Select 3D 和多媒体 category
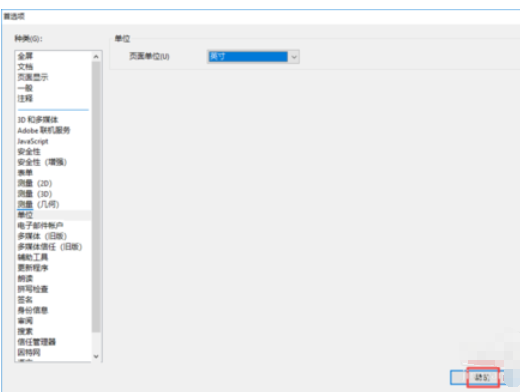520x392 pixels. point(38,120)
